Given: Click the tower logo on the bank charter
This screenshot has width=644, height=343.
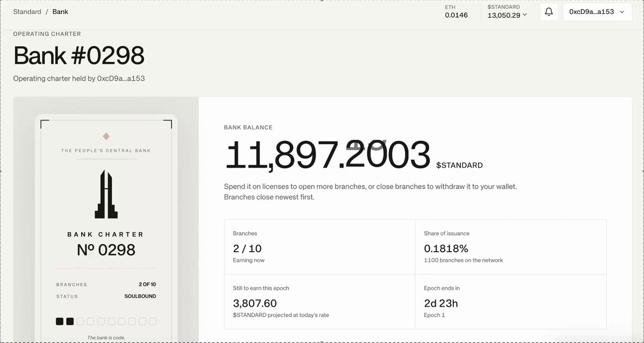Looking at the screenshot, I should point(106,194).
